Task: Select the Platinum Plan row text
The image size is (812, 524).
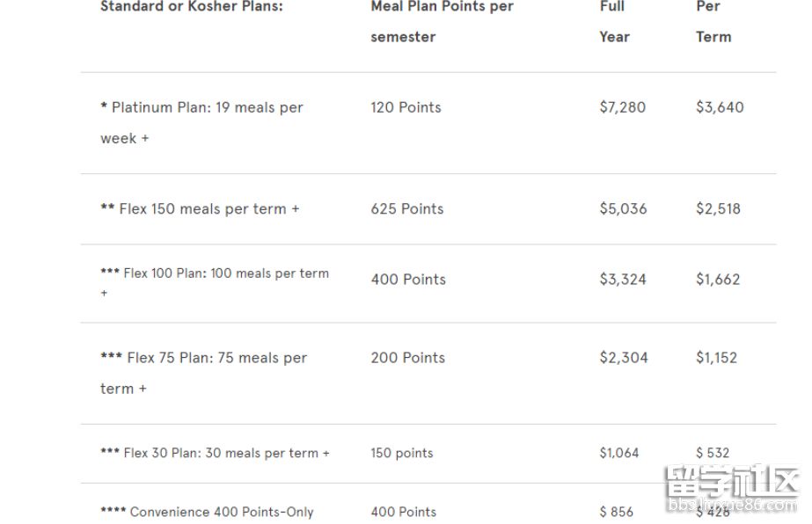Action: click(201, 123)
